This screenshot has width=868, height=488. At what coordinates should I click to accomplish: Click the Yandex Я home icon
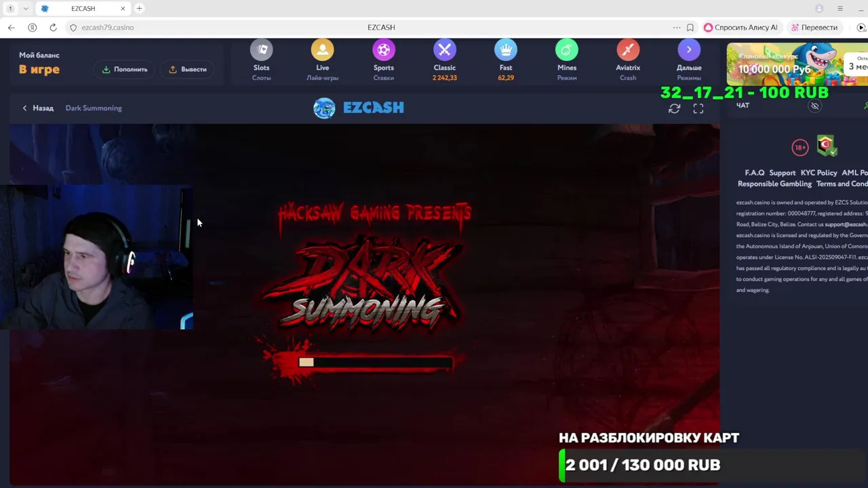click(32, 27)
